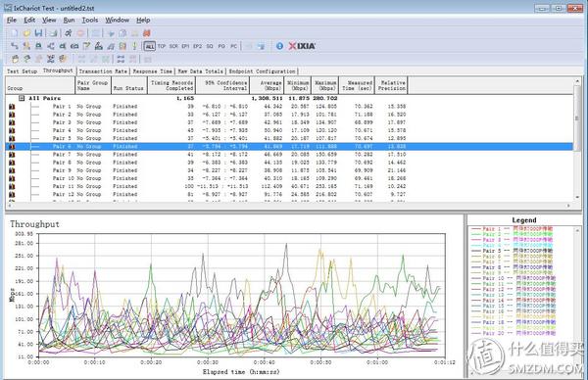The image size is (588, 380).
Task: Toggle the PG filter button
Action: [x=221, y=46]
